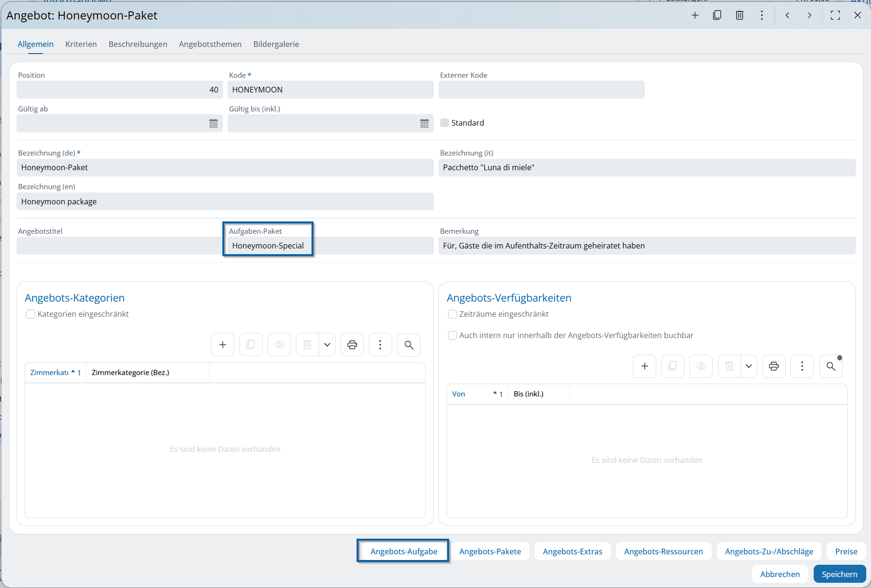
Task: Click the plus icon in the title bar
Action: pos(695,15)
